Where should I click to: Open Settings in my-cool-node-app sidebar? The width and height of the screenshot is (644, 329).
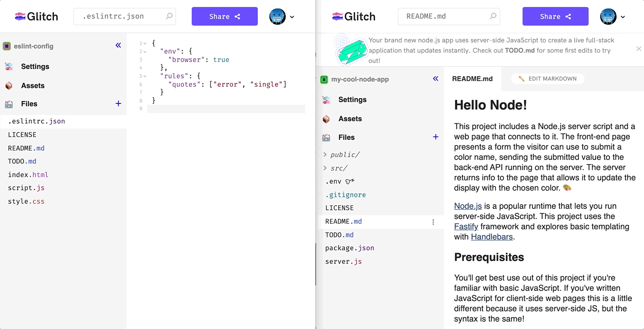(x=352, y=100)
